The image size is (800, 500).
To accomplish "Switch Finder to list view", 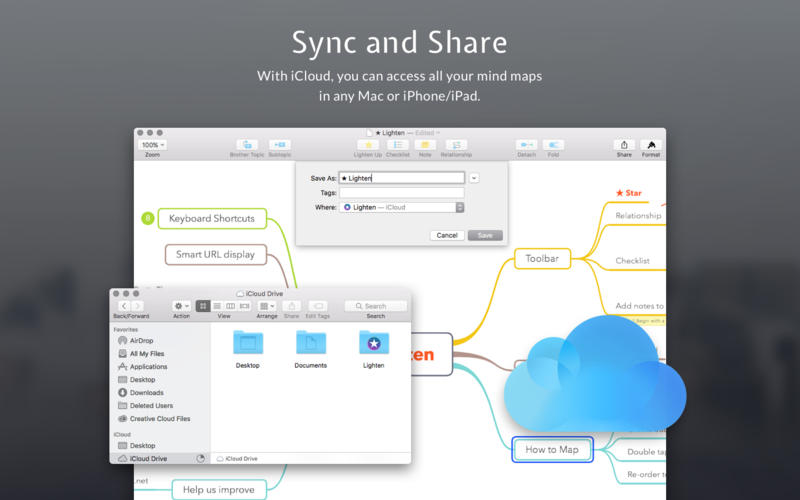I will [217, 306].
